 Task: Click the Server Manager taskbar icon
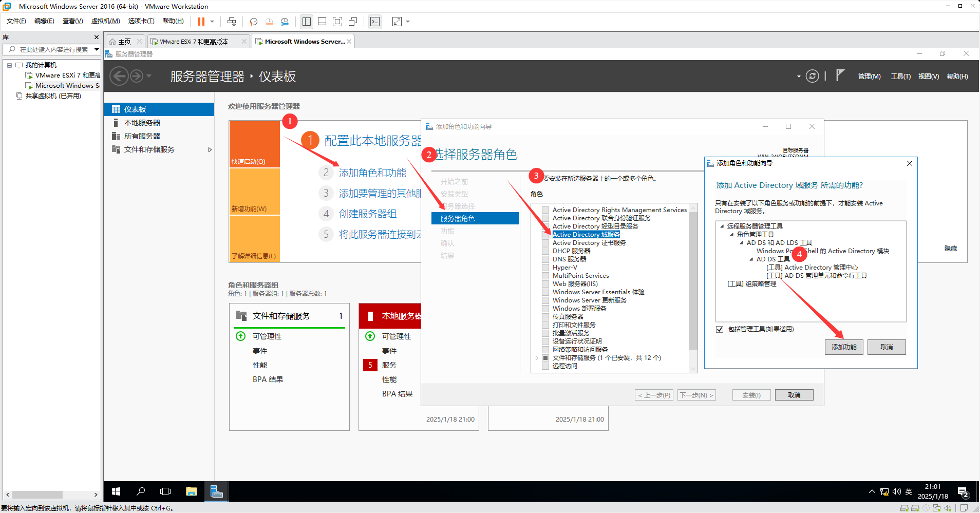217,491
